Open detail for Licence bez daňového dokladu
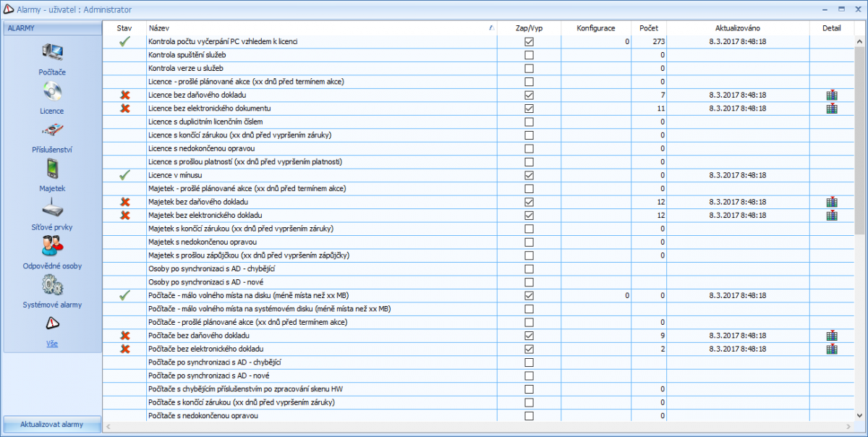This screenshot has height=437, width=868. [832, 95]
